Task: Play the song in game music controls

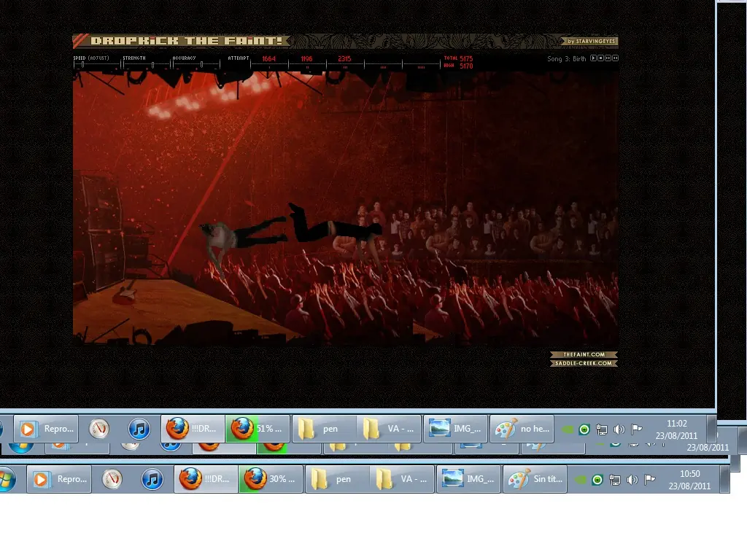Action: (x=593, y=58)
